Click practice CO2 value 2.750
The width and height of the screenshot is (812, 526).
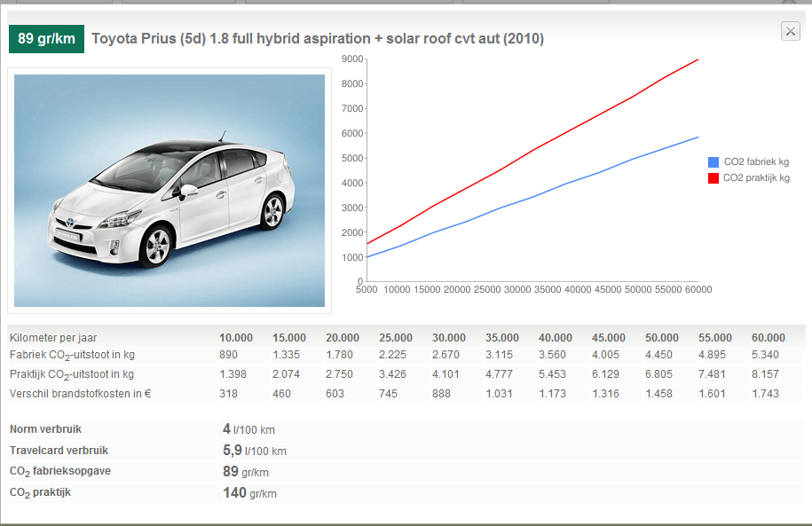point(339,373)
